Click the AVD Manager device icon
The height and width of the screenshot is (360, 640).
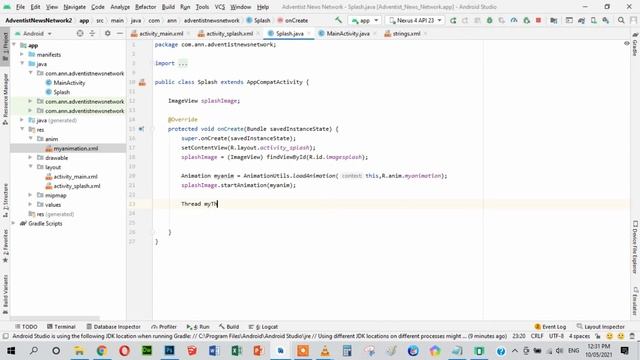593,20
